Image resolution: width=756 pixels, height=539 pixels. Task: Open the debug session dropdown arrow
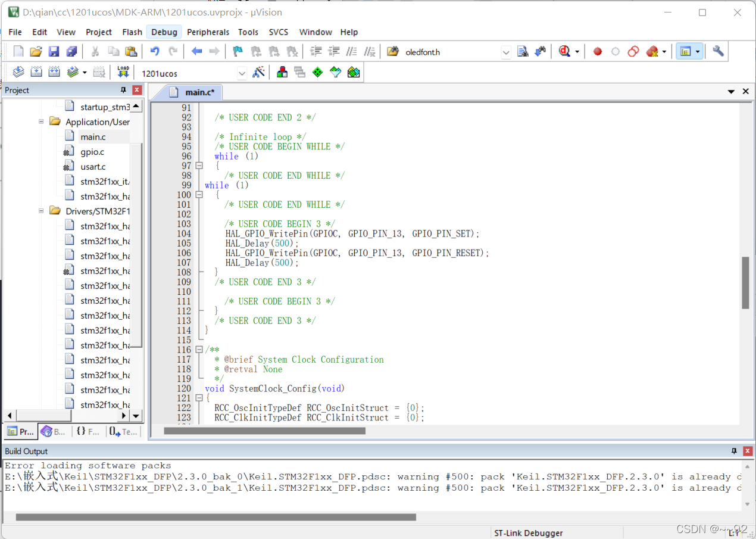tap(577, 52)
